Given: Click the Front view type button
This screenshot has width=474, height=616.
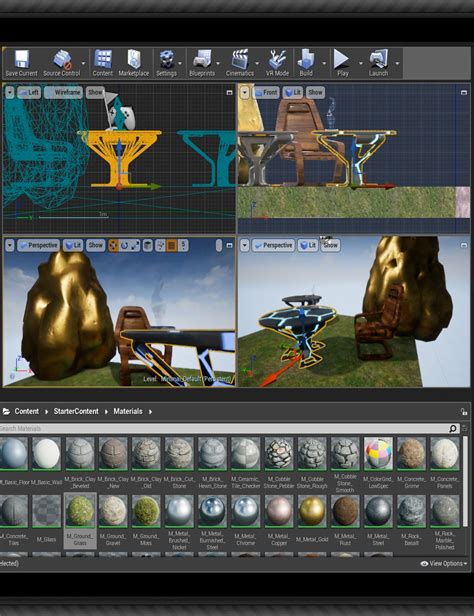Looking at the screenshot, I should click(x=265, y=92).
